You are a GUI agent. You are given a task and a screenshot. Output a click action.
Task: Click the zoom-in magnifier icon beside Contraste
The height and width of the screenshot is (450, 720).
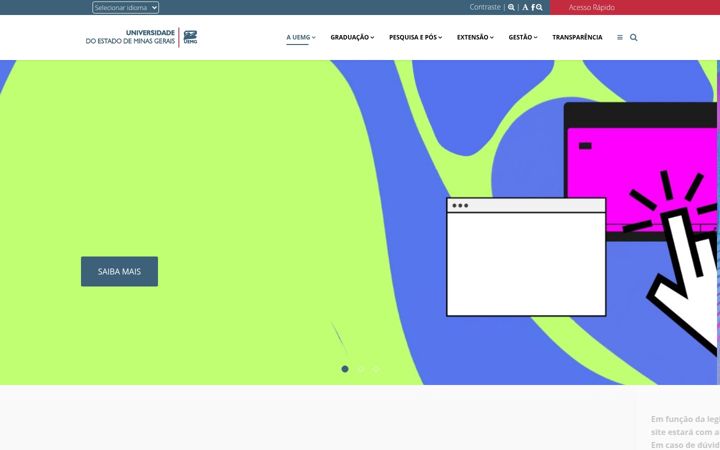tap(511, 7)
